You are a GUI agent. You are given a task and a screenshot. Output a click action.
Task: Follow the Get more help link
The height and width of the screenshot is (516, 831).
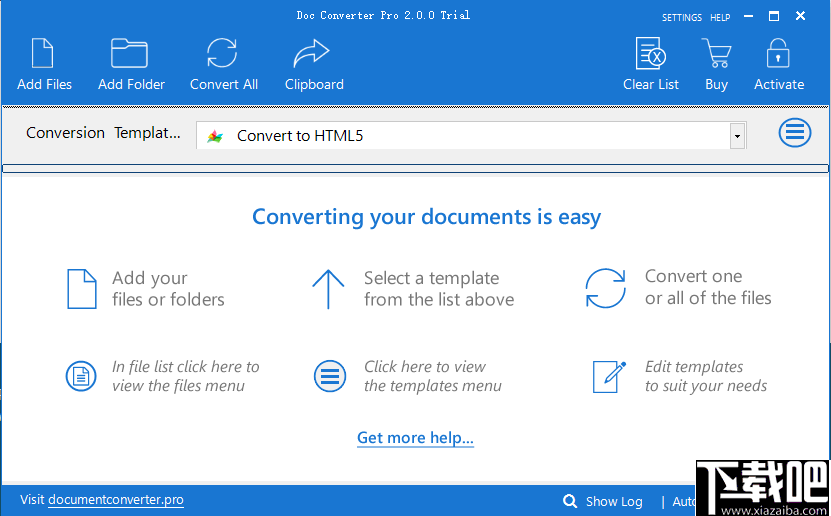pyautogui.click(x=415, y=438)
